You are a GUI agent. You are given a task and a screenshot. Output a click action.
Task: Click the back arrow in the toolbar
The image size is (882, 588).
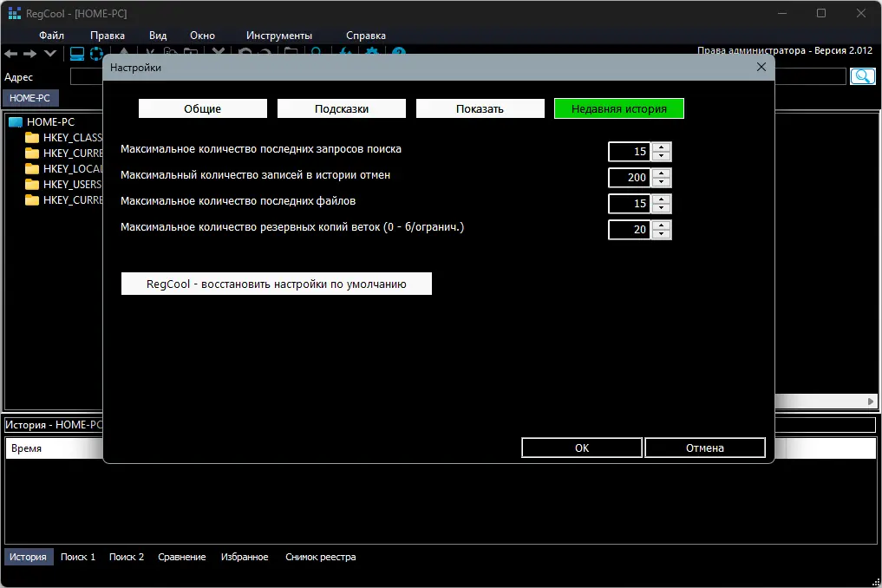(10, 54)
